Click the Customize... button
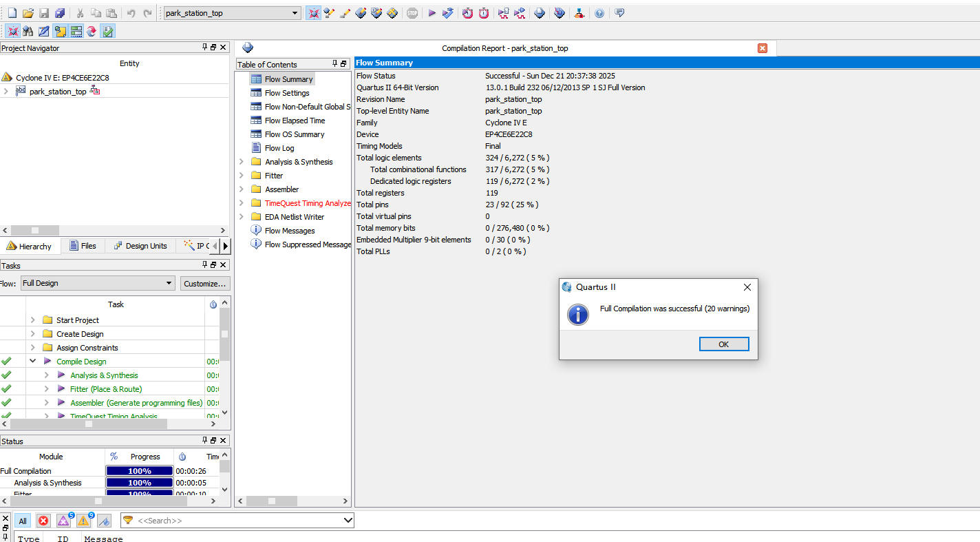 click(x=205, y=284)
